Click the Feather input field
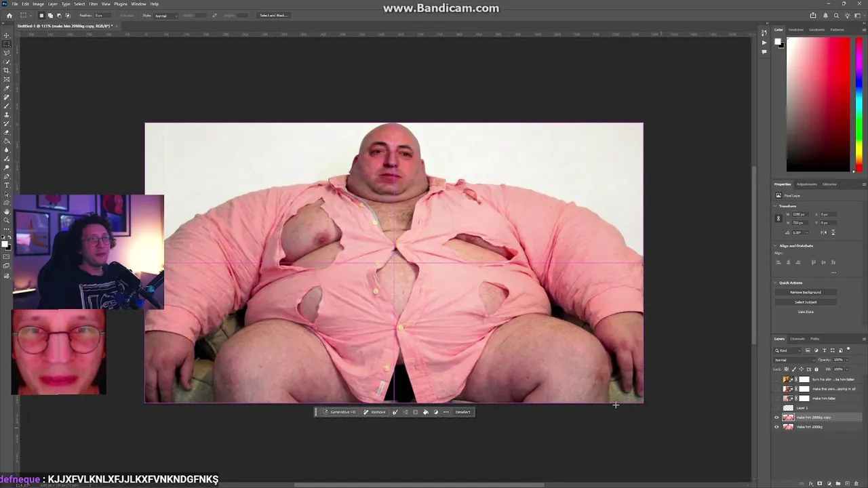This screenshot has height=488, width=868. [103, 16]
